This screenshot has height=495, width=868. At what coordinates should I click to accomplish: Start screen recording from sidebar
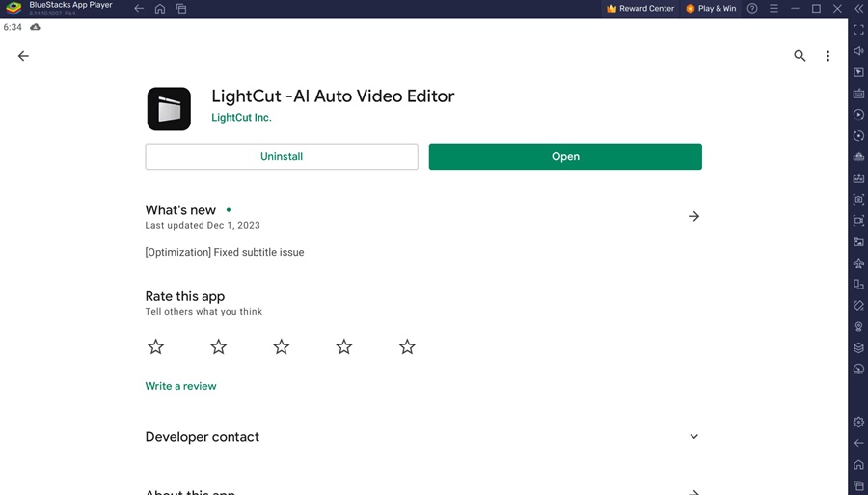(x=858, y=220)
